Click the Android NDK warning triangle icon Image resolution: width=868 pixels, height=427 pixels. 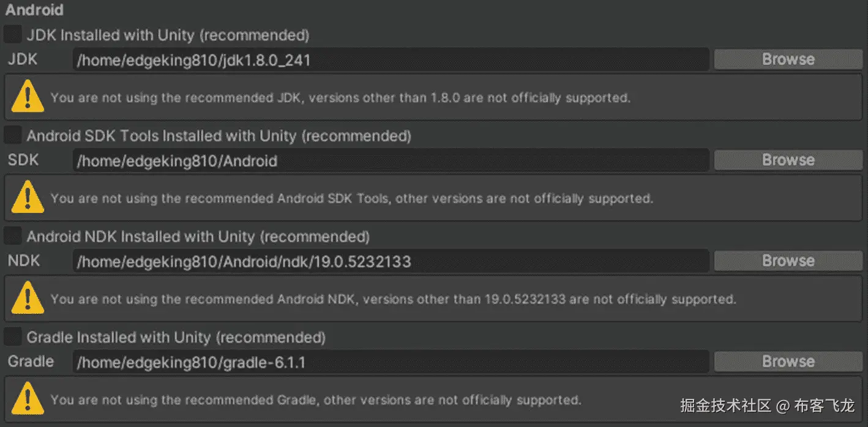pyautogui.click(x=27, y=299)
